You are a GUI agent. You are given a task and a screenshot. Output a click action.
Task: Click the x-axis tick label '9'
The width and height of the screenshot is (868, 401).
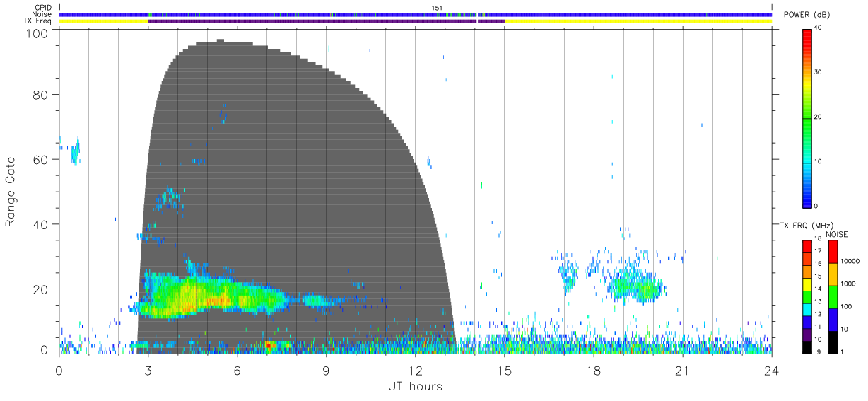click(327, 371)
